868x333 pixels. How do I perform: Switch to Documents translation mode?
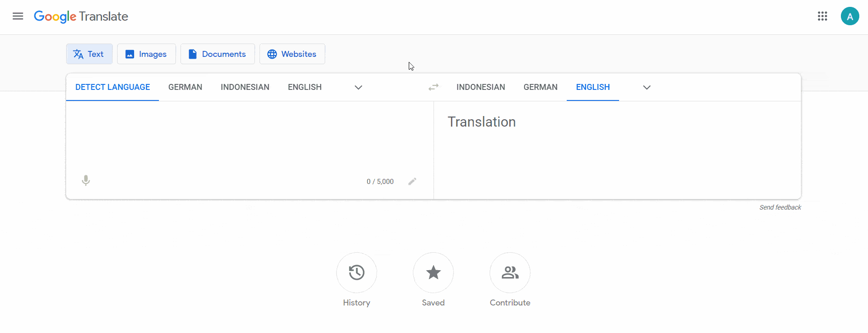point(218,54)
